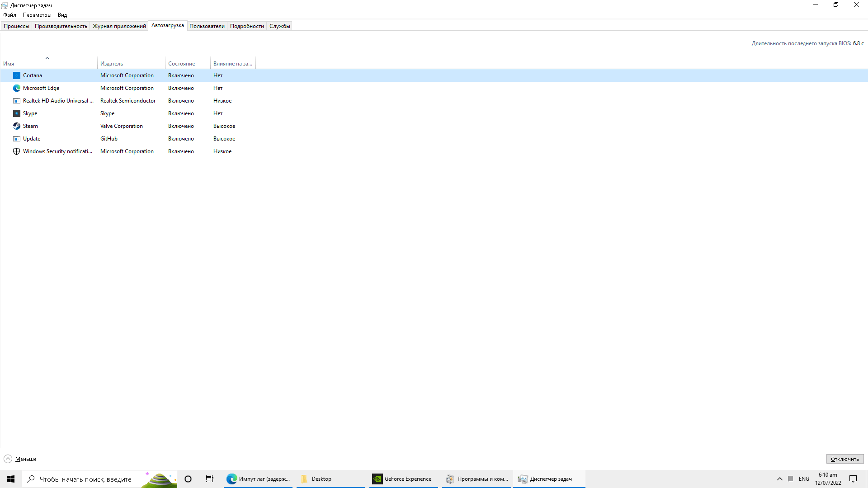The width and height of the screenshot is (868, 488).
Task: Click Высокое impact in the Steam row
Action: tap(224, 126)
